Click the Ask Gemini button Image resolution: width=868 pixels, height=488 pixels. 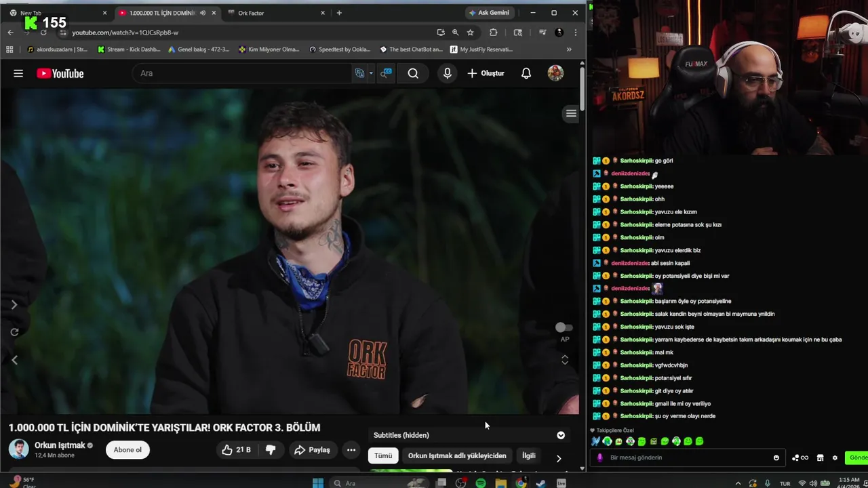(x=489, y=13)
